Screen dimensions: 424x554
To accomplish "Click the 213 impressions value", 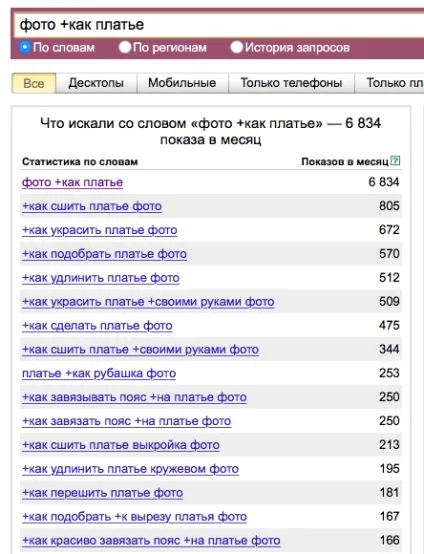I will [x=389, y=445].
